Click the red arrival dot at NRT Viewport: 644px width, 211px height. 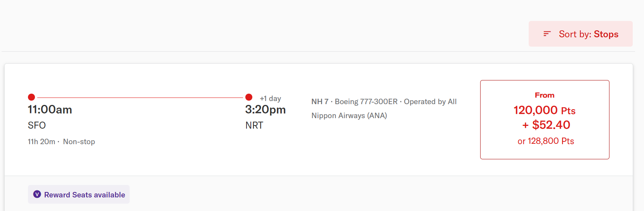coord(249,97)
